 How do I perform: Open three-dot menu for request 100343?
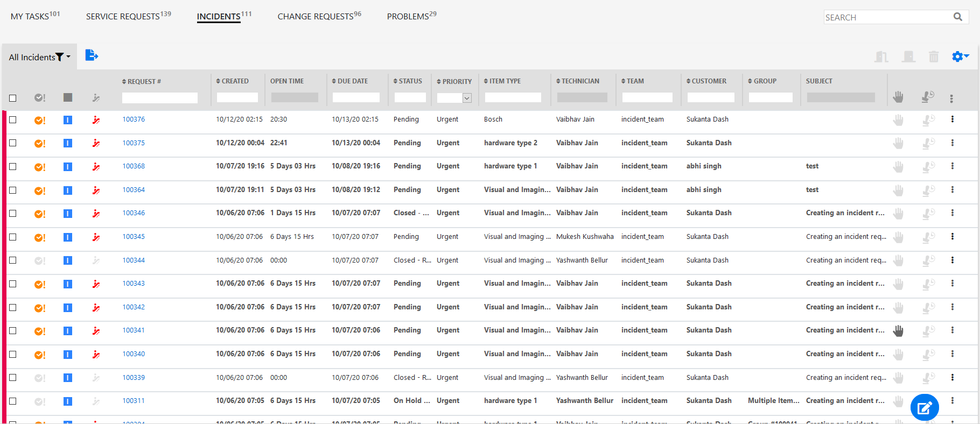(953, 284)
